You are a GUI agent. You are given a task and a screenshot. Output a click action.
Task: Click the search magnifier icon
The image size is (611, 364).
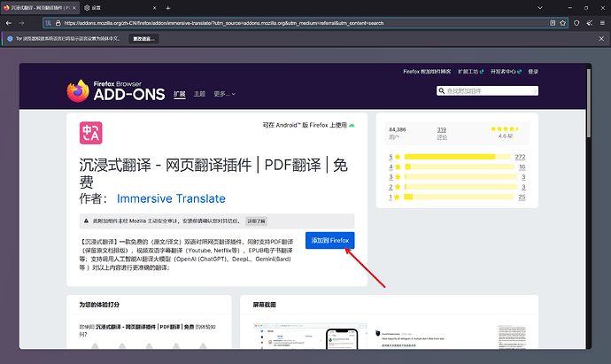(442, 91)
